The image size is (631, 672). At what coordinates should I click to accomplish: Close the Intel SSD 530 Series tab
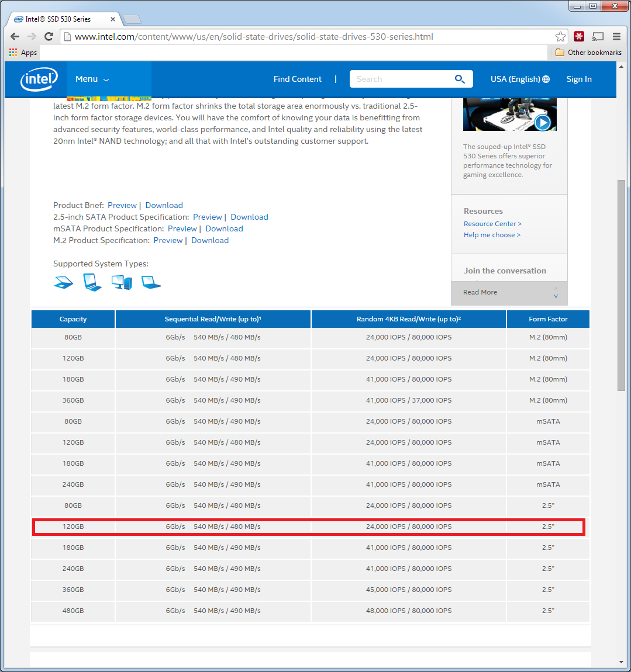pyautogui.click(x=113, y=19)
